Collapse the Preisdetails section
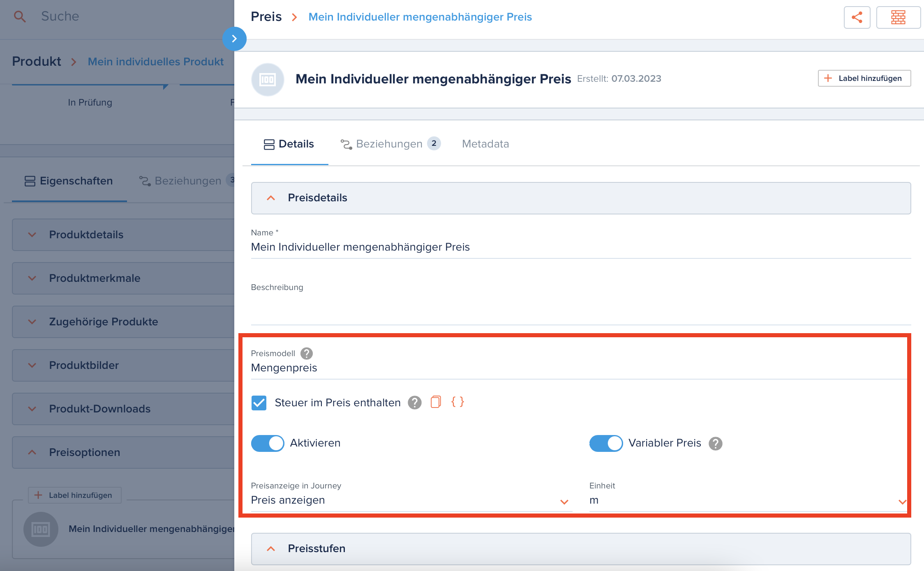Image resolution: width=924 pixels, height=571 pixels. [x=581, y=198]
